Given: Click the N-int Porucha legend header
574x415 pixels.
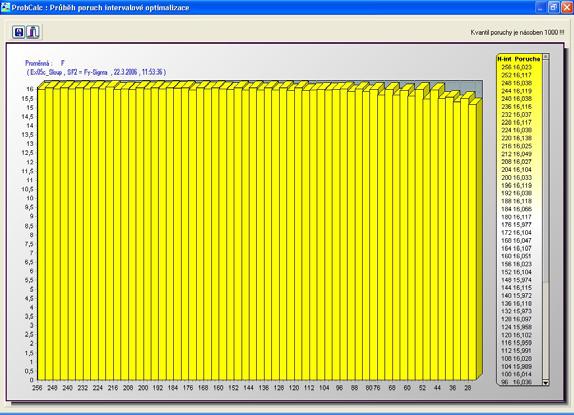Looking at the screenshot, I should (x=519, y=59).
